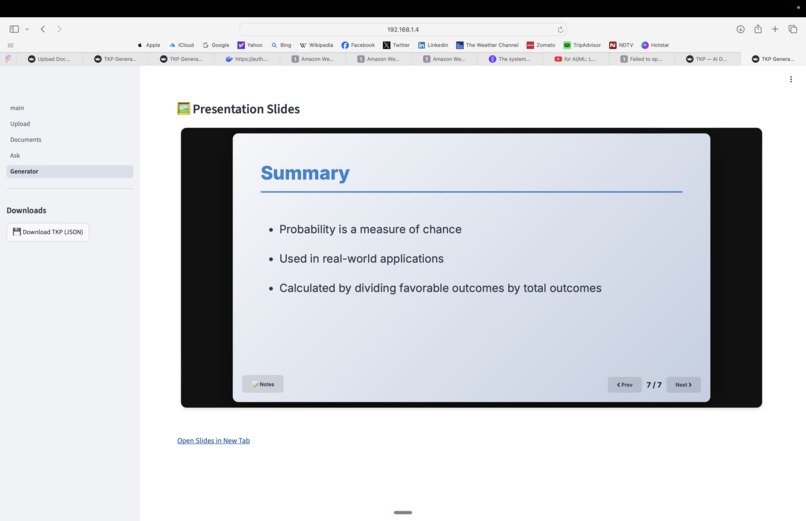Open the Twitter bookmark
Image resolution: width=806 pixels, height=521 pixels.
click(x=396, y=45)
